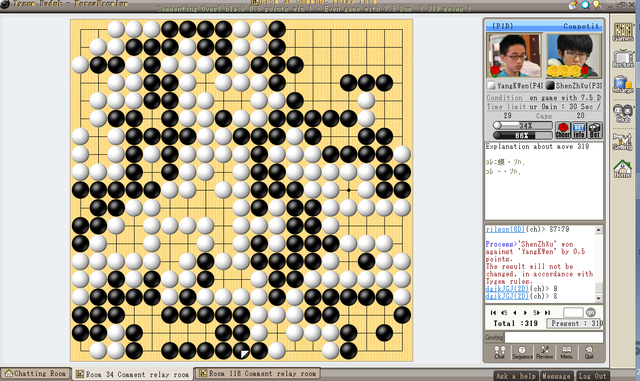This screenshot has width=640, height=381.
Task: Click the last-move marked stone on the bottom row
Action: click(x=241, y=350)
